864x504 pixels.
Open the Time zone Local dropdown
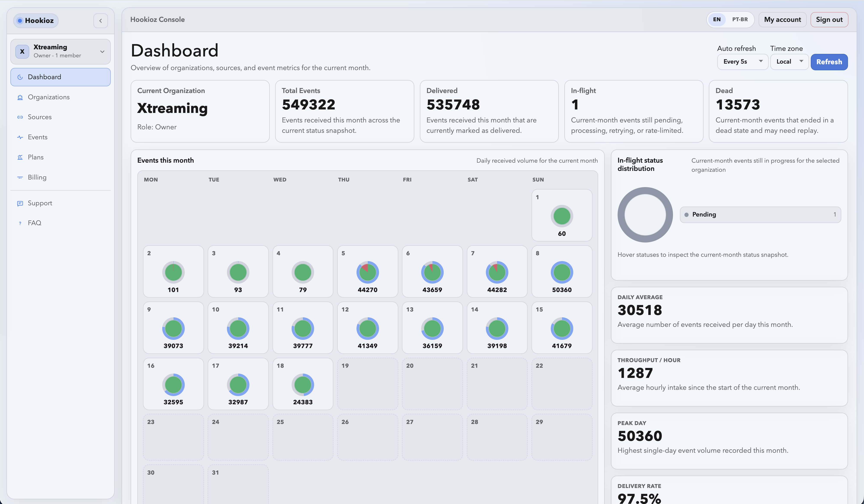point(789,62)
